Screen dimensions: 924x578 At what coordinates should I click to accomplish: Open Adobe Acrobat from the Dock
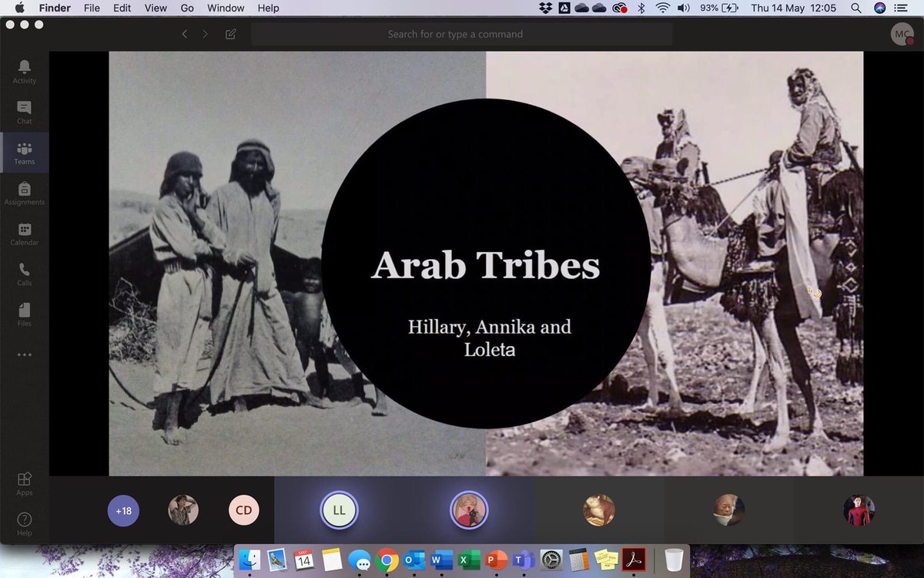tap(634, 560)
